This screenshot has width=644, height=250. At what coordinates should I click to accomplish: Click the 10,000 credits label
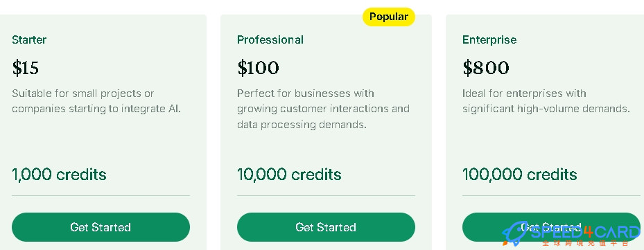[289, 175]
